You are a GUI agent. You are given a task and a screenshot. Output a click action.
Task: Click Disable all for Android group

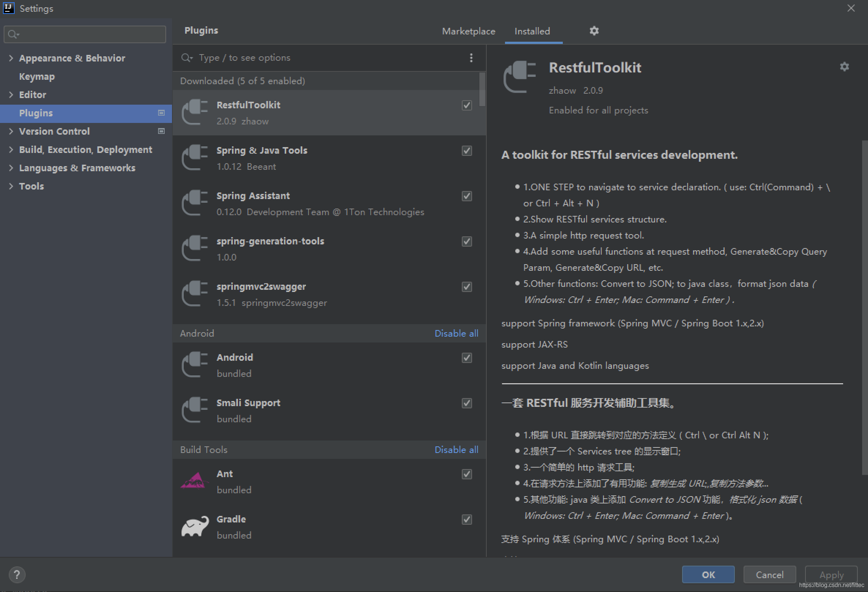(456, 333)
